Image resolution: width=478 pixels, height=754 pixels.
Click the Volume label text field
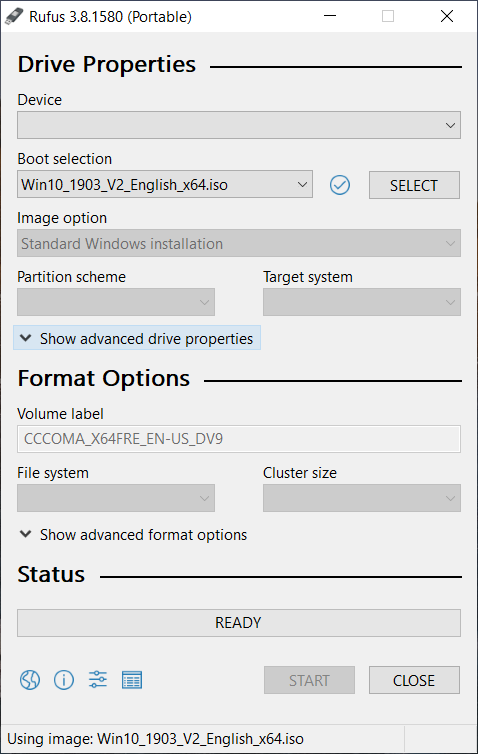coord(239,439)
